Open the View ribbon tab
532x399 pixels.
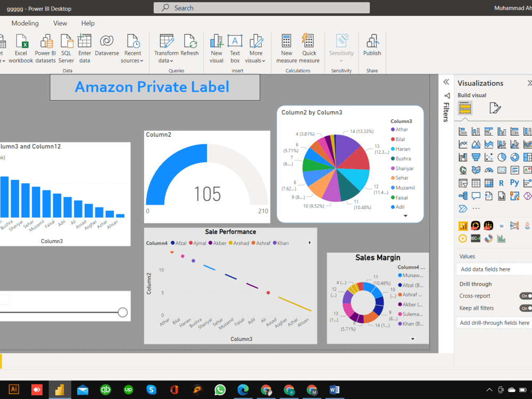[60, 23]
